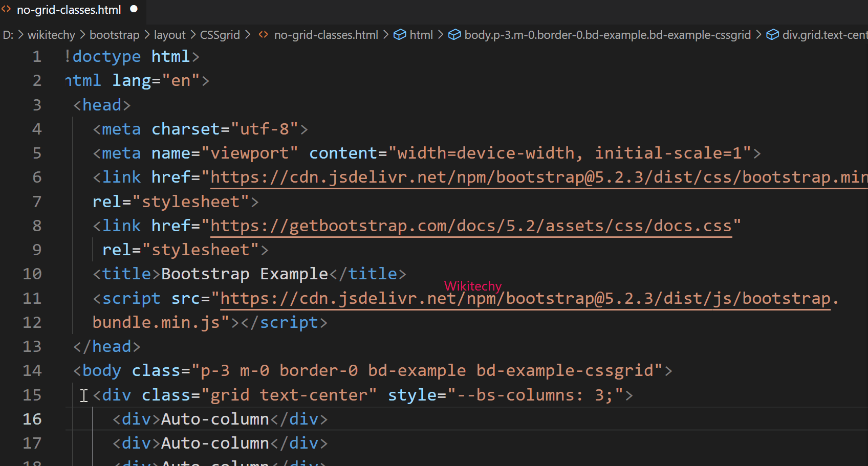
Task: Open the bootstrap CDN stylesheet link
Action: (x=512, y=176)
